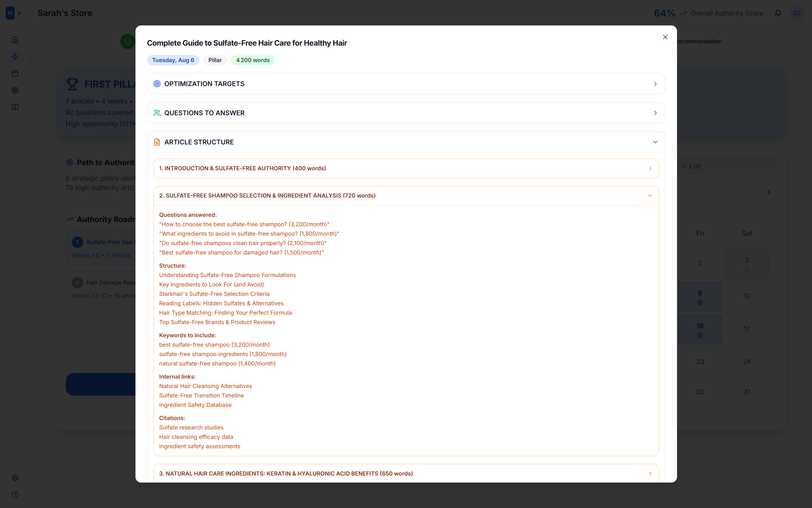Open Sulfate-Free Transition Timeline internal link
The width and height of the screenshot is (812, 508).
point(201,395)
